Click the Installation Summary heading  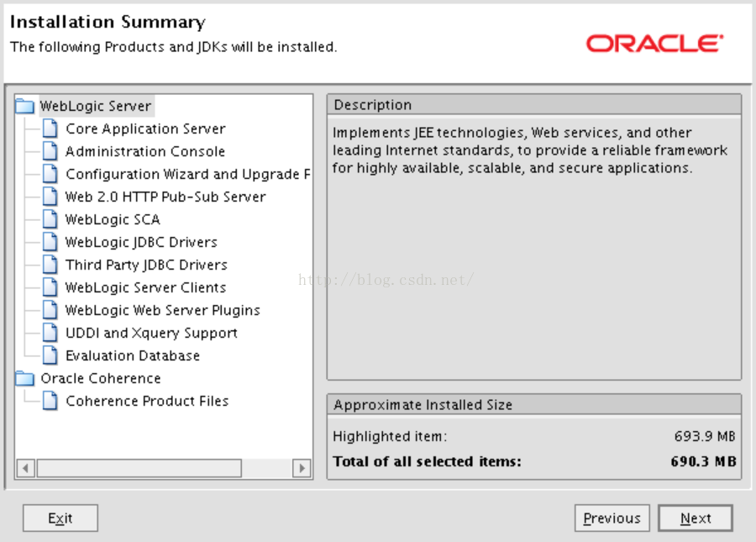tap(108, 22)
